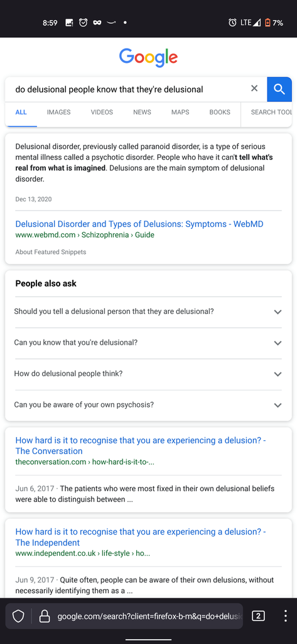Expand "Should you tell a delusional person" question

(x=148, y=312)
